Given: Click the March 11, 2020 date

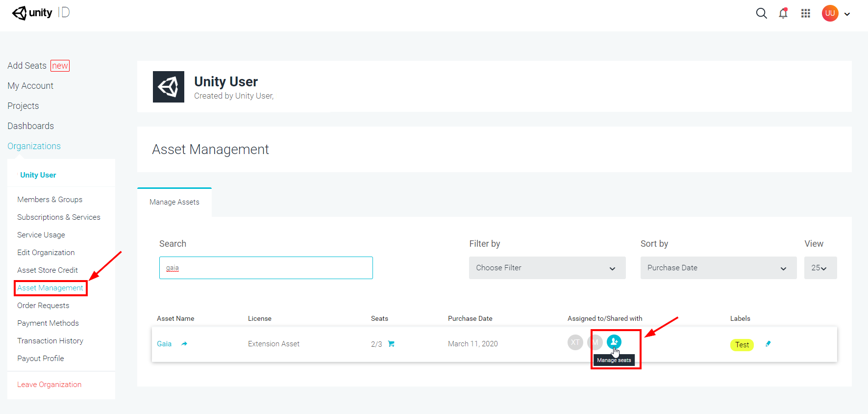Looking at the screenshot, I should [x=473, y=344].
